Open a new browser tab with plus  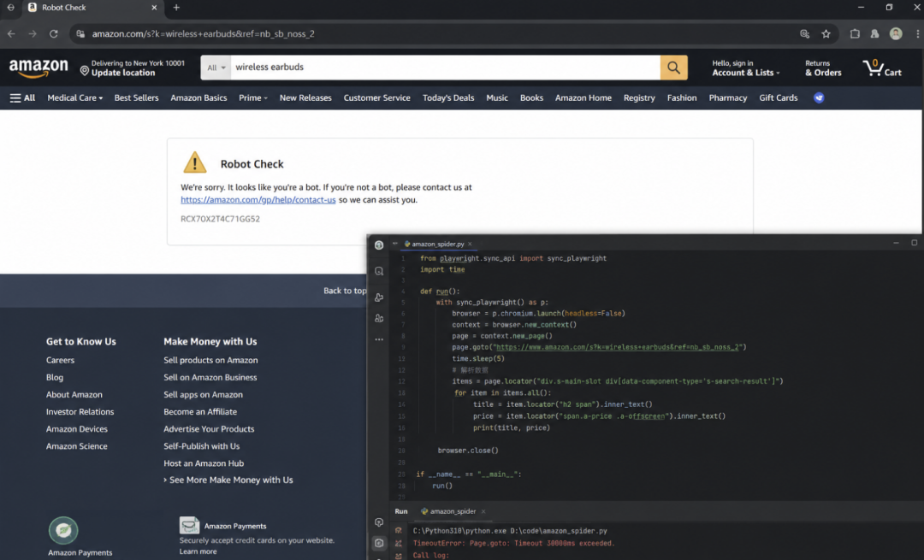tap(176, 8)
